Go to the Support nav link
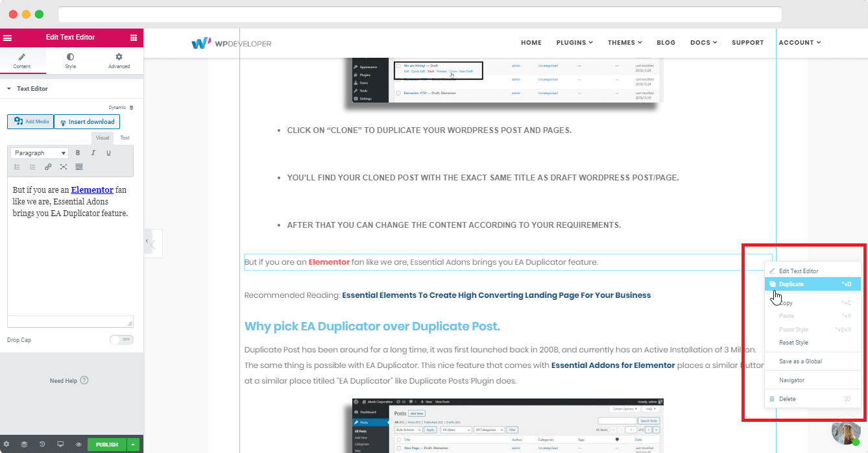 pyautogui.click(x=748, y=43)
